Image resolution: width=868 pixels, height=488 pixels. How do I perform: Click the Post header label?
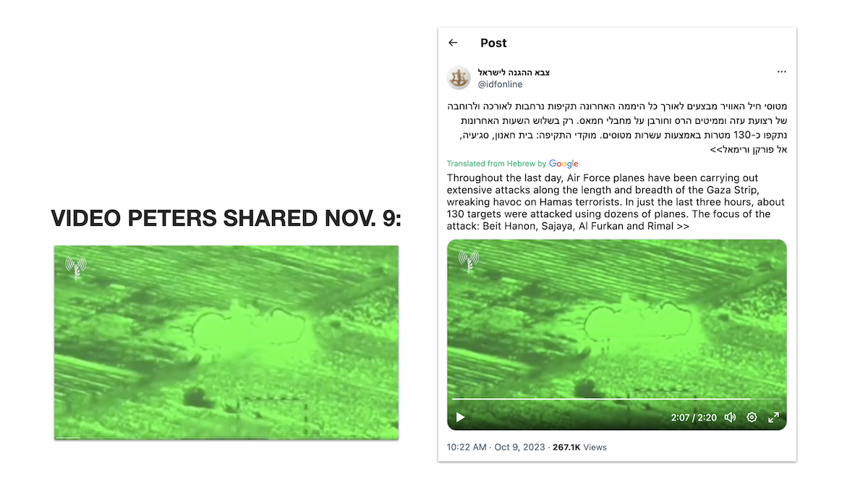click(493, 43)
